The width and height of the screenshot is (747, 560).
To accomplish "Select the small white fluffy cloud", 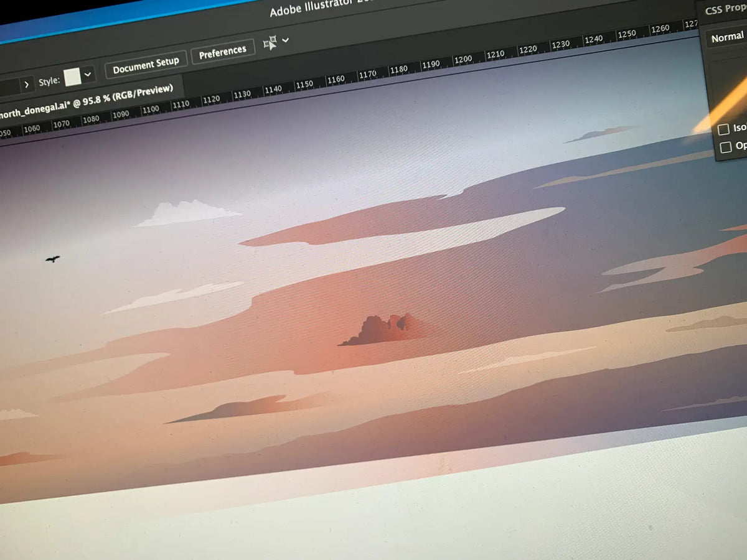I will [x=188, y=213].
